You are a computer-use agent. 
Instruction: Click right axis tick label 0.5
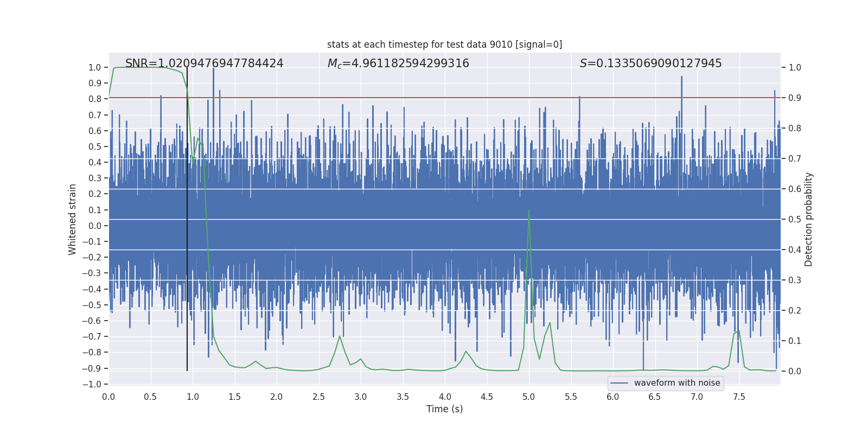click(795, 220)
